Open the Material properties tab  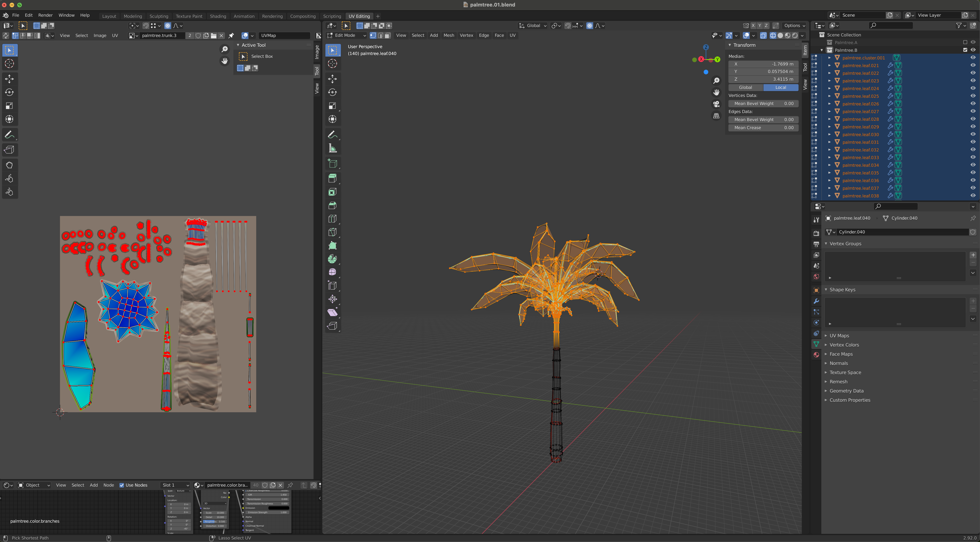pyautogui.click(x=816, y=355)
